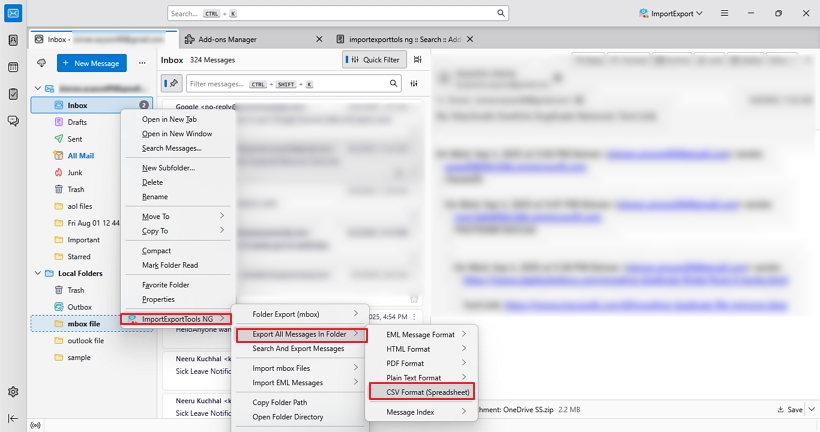The width and height of the screenshot is (820, 432).
Task: Click the filter messages magnifier icon
Action: (393, 84)
